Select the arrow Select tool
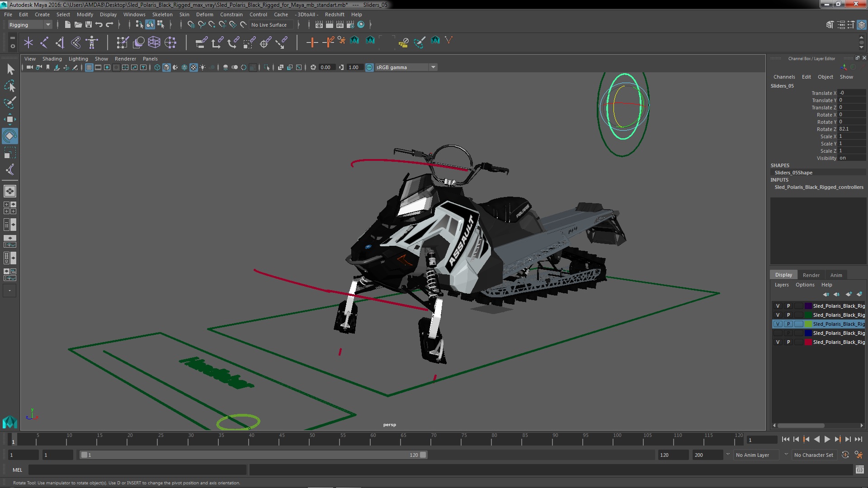The height and width of the screenshot is (488, 868). point(10,69)
